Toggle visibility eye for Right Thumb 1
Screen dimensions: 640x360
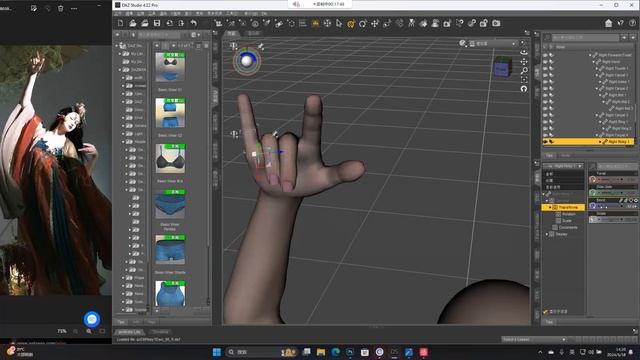click(545, 68)
